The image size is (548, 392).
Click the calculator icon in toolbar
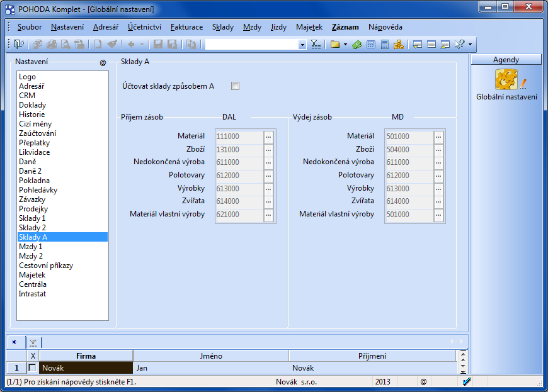click(384, 45)
